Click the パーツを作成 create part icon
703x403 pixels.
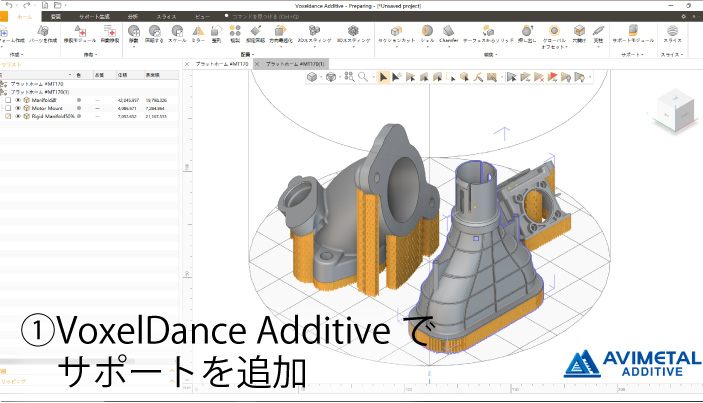(43, 30)
